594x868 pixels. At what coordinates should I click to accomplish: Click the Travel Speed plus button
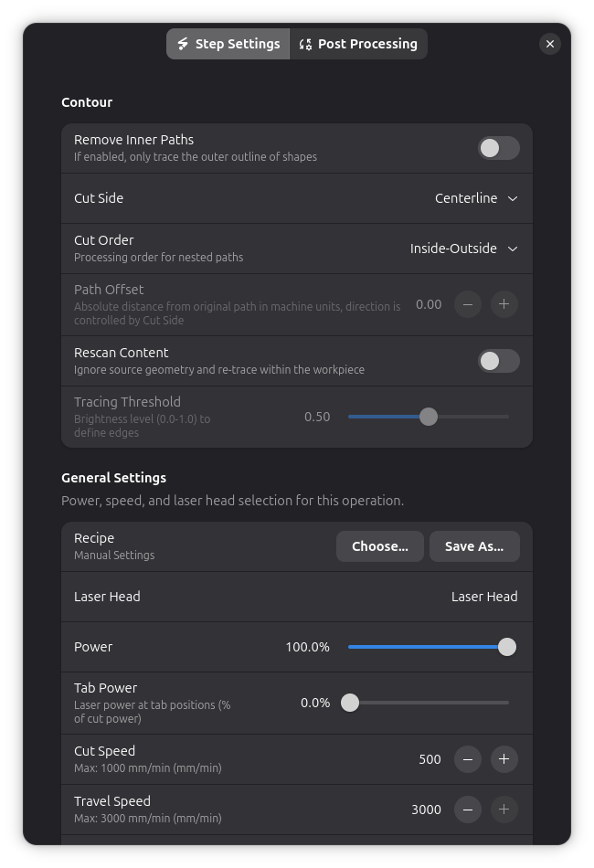[504, 810]
